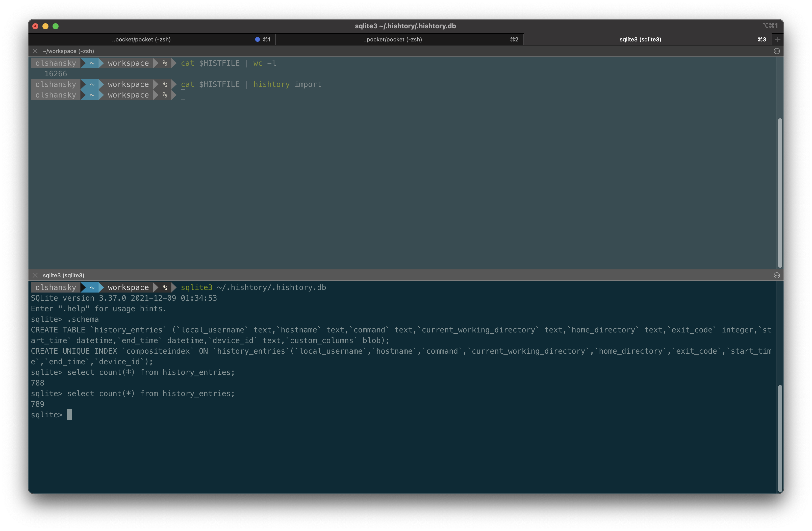This screenshot has height=531, width=812.
Task: Focus the sqlite> prompt at block cursor
Action: click(x=70, y=415)
